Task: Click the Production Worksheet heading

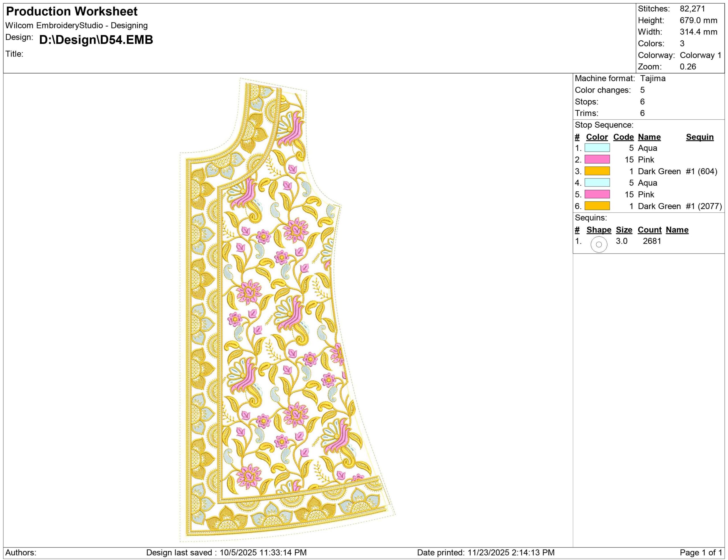Action: [72, 12]
